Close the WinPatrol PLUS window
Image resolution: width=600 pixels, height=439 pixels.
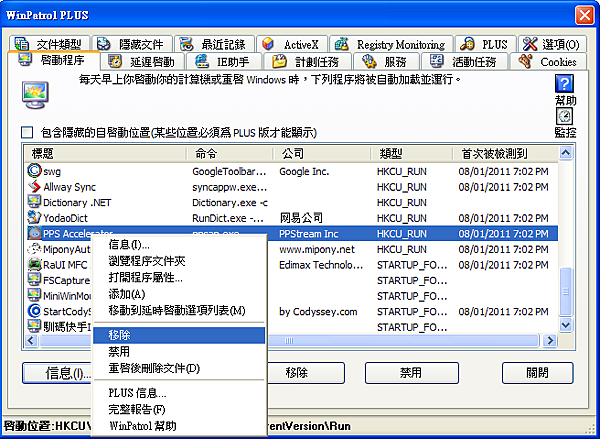click(585, 15)
